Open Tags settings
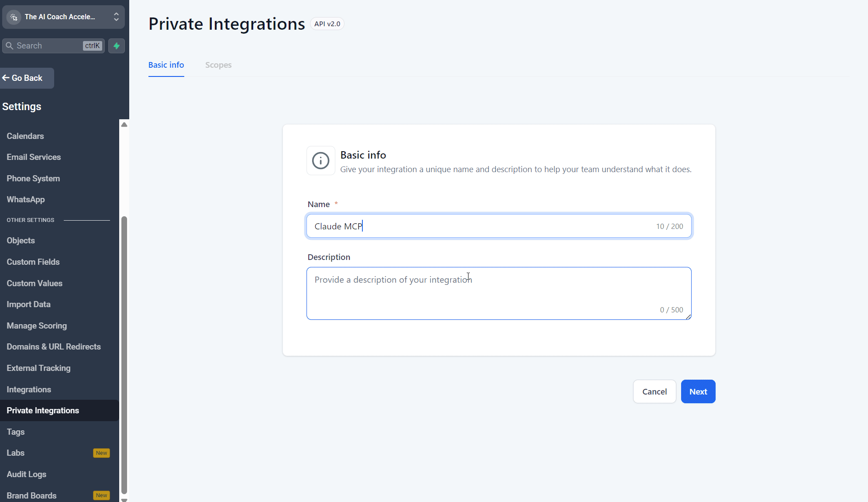The height and width of the screenshot is (502, 868). tap(16, 432)
